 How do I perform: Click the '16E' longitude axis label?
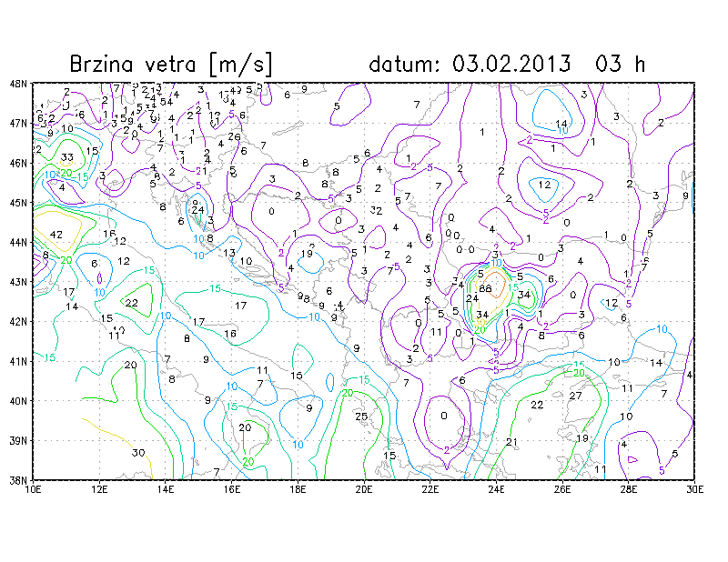[232, 489]
